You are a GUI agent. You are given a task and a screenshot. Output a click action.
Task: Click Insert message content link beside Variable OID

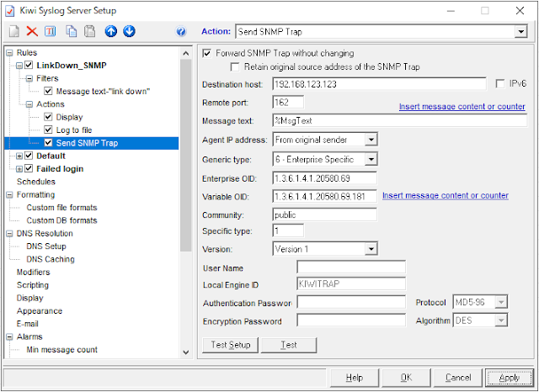[x=446, y=195]
